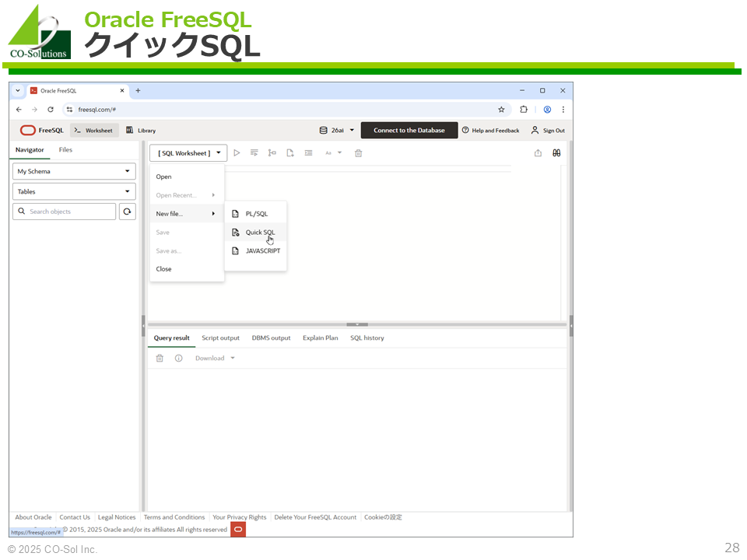747x560 pixels.
Task: Click the Run Statement play icon
Action: coord(237,153)
